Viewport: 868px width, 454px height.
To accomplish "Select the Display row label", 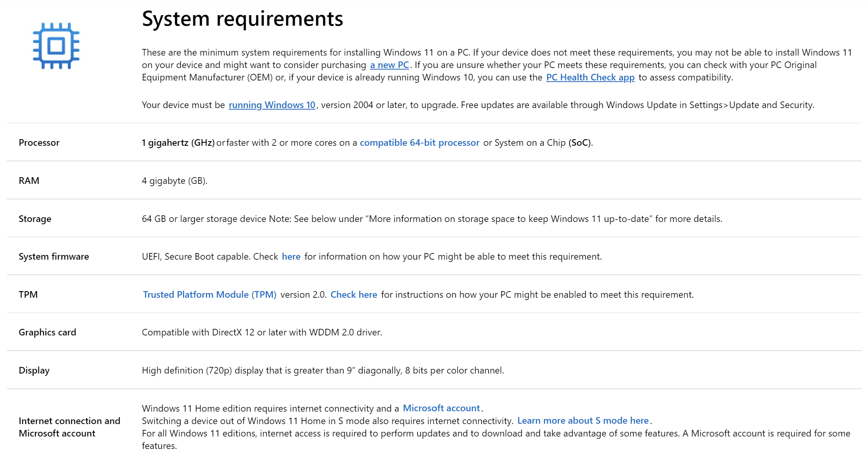I will coord(34,370).
